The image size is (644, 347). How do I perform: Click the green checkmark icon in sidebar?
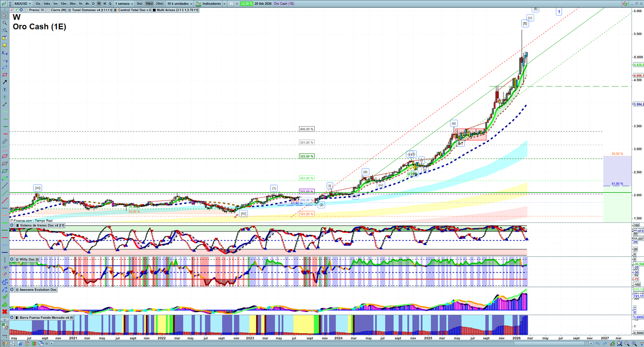click(4, 297)
